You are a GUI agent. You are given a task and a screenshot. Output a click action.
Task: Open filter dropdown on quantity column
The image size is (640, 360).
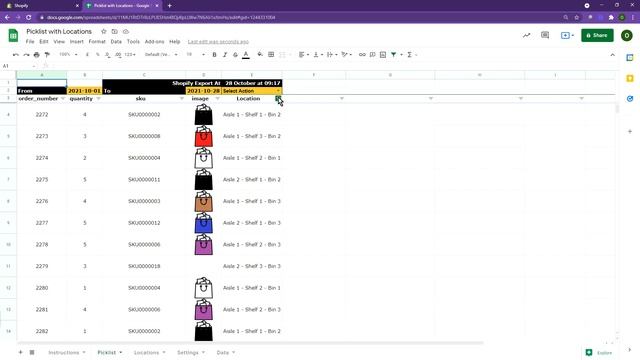(x=98, y=99)
